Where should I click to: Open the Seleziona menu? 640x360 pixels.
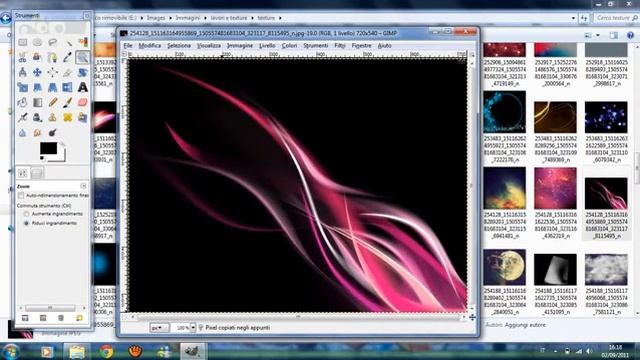point(179,46)
